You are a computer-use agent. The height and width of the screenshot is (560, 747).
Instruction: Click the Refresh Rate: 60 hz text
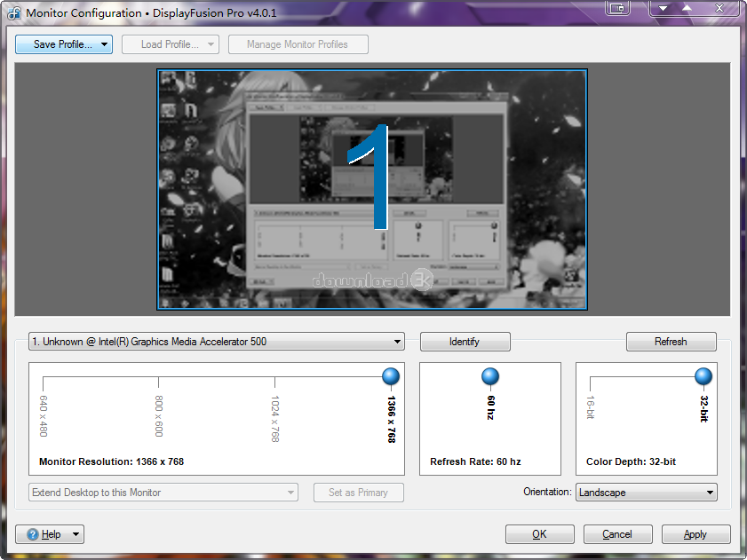pos(475,461)
